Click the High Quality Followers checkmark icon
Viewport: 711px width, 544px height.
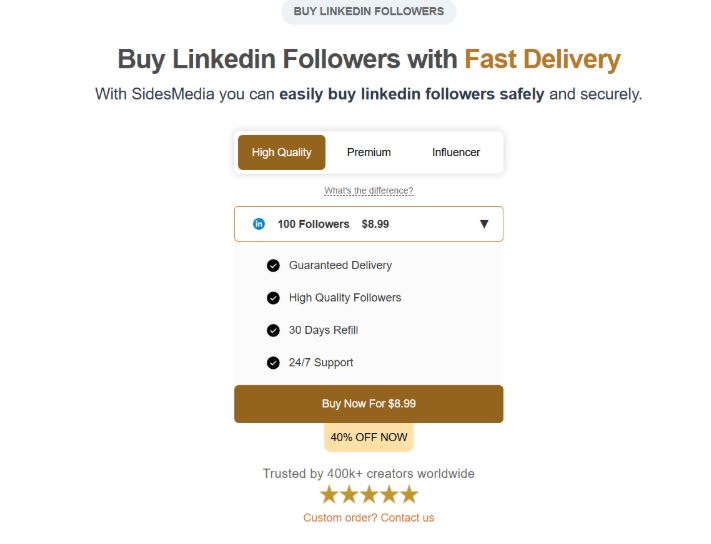[x=273, y=298]
